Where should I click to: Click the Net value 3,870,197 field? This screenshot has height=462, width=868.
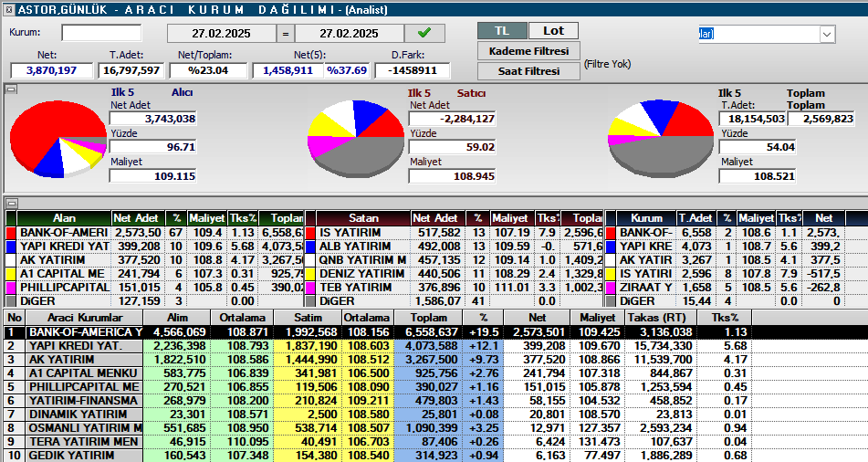tap(51, 70)
